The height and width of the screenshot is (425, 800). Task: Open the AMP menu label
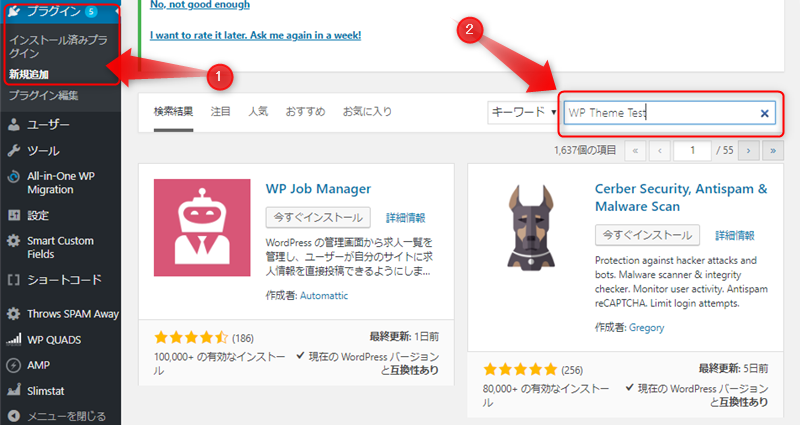pos(38,365)
